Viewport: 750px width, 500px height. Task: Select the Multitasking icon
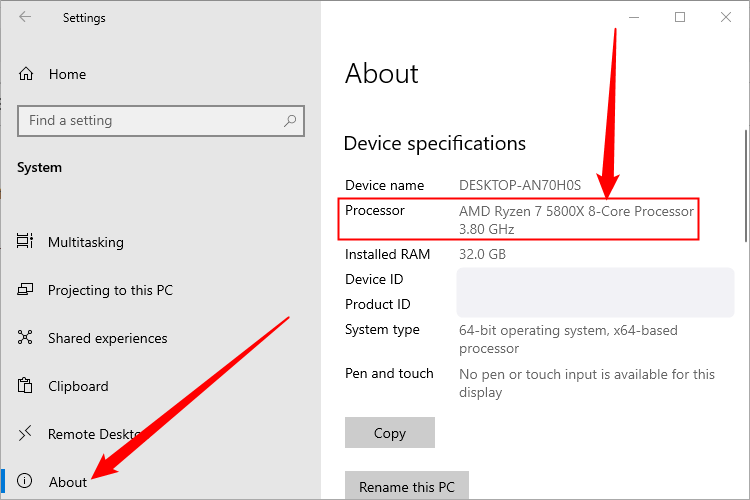pyautogui.click(x=26, y=242)
